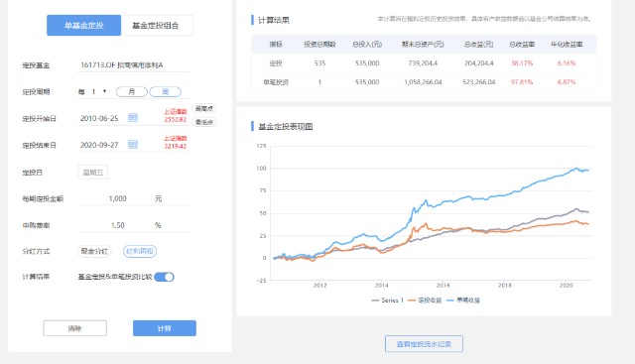
Task: Click the 最低点 button
Action: pyautogui.click(x=203, y=122)
